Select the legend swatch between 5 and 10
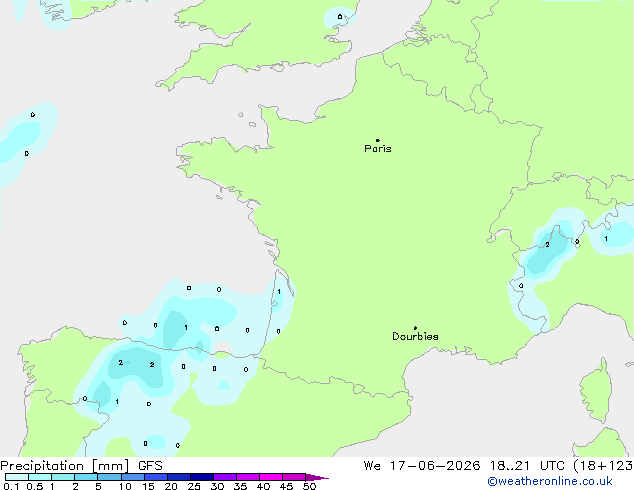This screenshot has width=634, height=490. point(109,477)
